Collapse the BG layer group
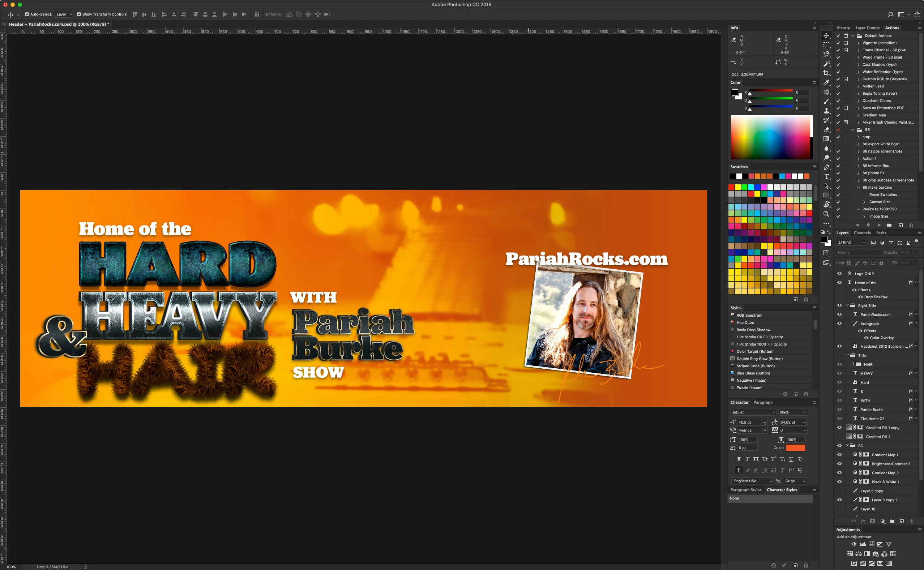 pyautogui.click(x=847, y=445)
